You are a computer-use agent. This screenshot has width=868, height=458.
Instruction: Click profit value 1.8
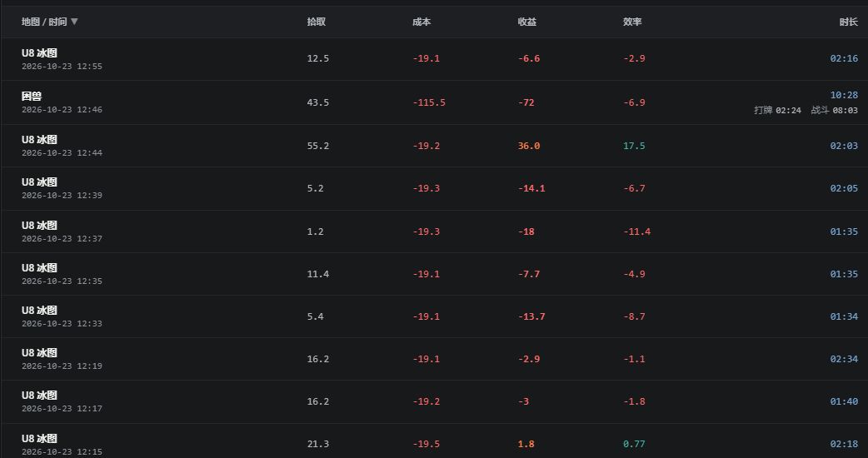526,444
